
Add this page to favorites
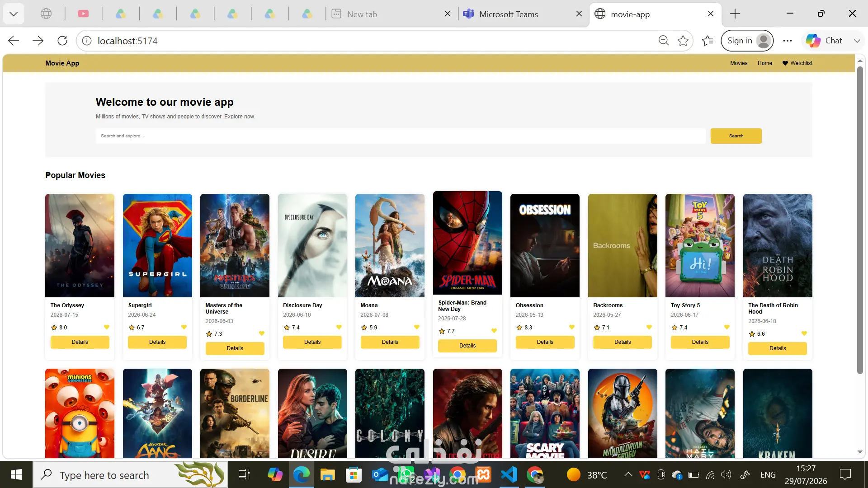(x=683, y=41)
